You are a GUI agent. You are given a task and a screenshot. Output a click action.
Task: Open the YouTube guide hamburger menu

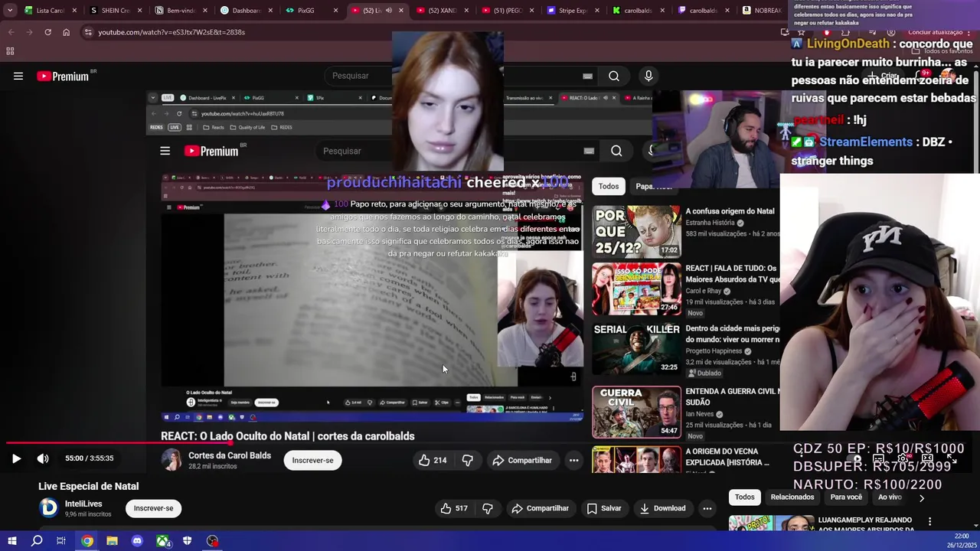[x=18, y=76]
